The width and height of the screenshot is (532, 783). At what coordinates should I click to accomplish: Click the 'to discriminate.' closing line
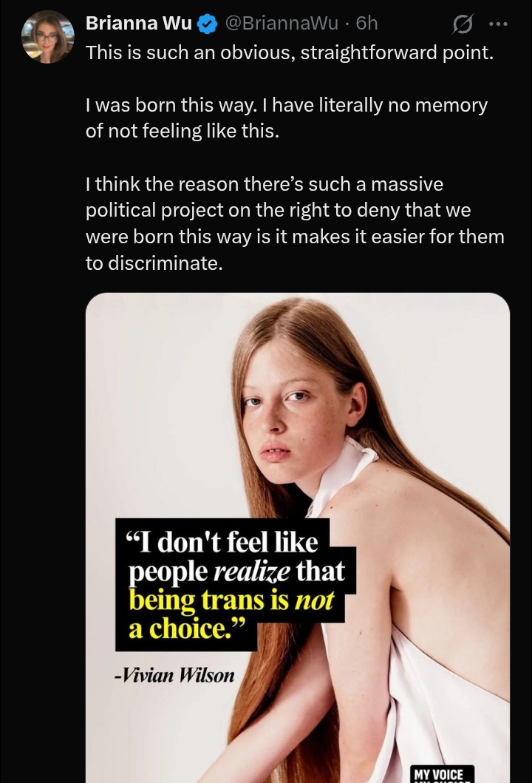click(x=154, y=263)
